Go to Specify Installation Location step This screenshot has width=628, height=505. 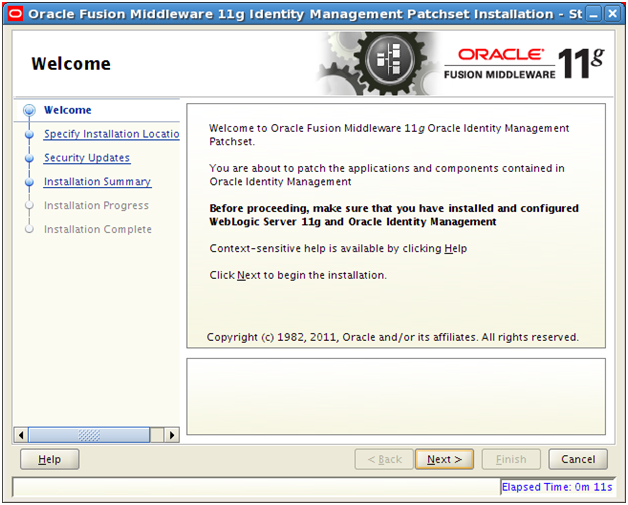point(111,134)
